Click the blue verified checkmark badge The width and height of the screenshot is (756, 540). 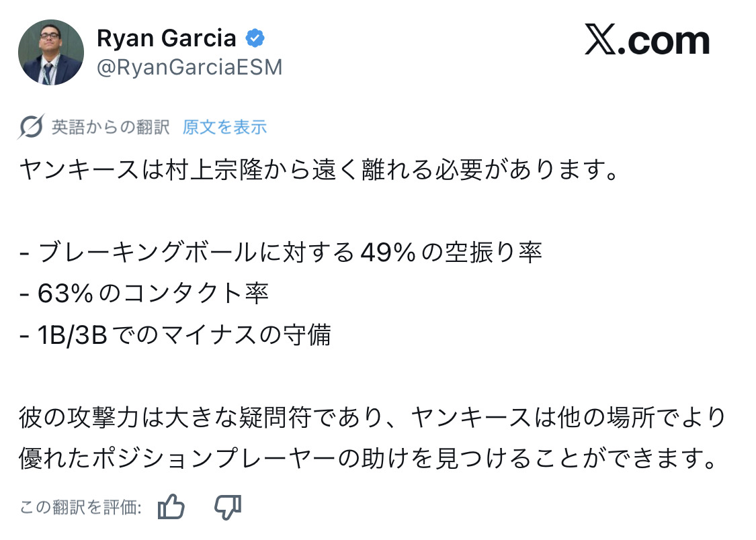tap(255, 39)
